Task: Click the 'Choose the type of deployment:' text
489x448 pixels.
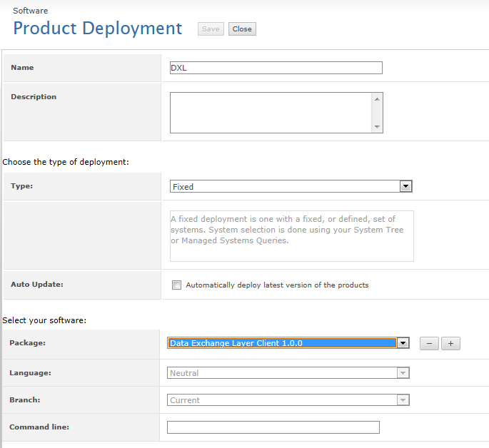Action: point(66,162)
